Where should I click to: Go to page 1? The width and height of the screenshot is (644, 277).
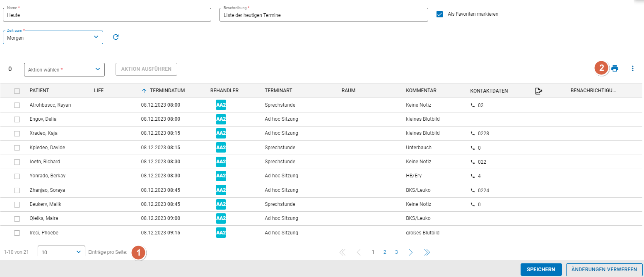[x=373, y=252]
